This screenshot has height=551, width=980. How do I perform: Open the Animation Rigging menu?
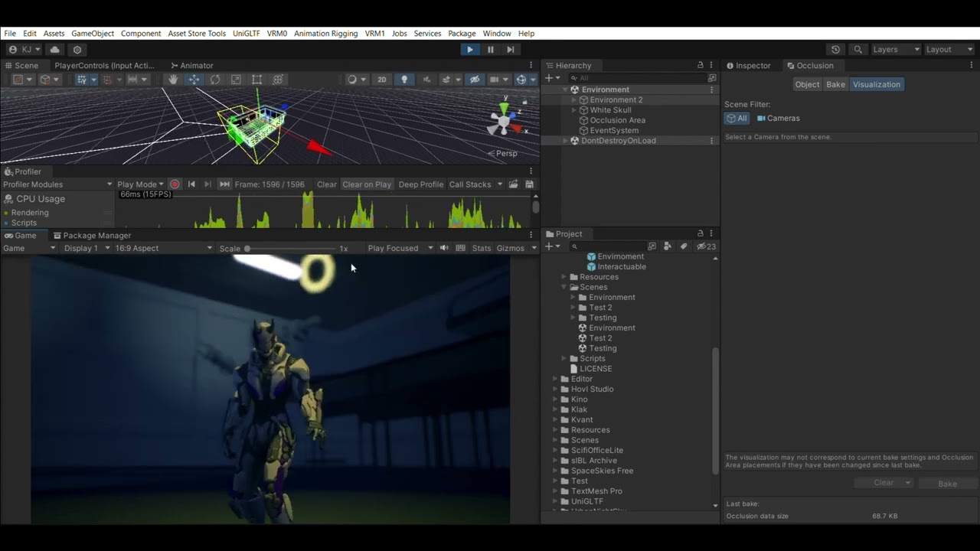tap(325, 34)
